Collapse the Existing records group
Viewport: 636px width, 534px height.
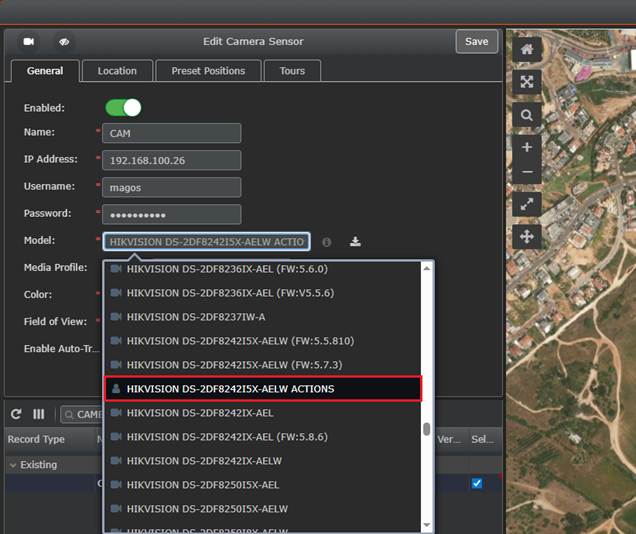click(13, 465)
